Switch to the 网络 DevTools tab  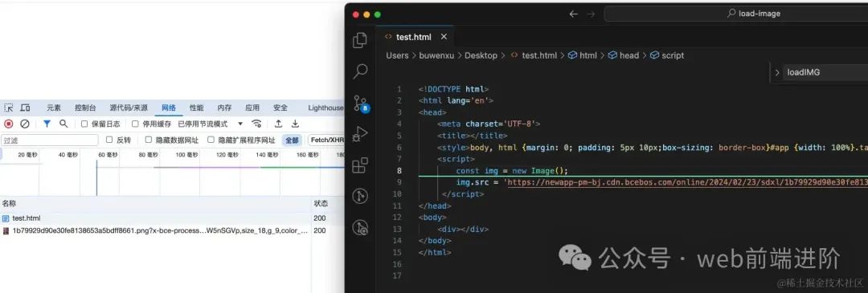point(169,108)
